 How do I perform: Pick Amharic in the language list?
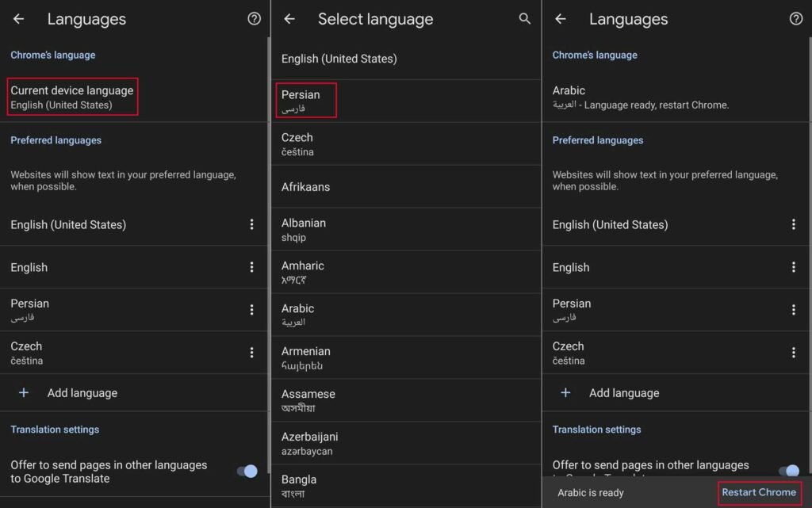[405, 272]
